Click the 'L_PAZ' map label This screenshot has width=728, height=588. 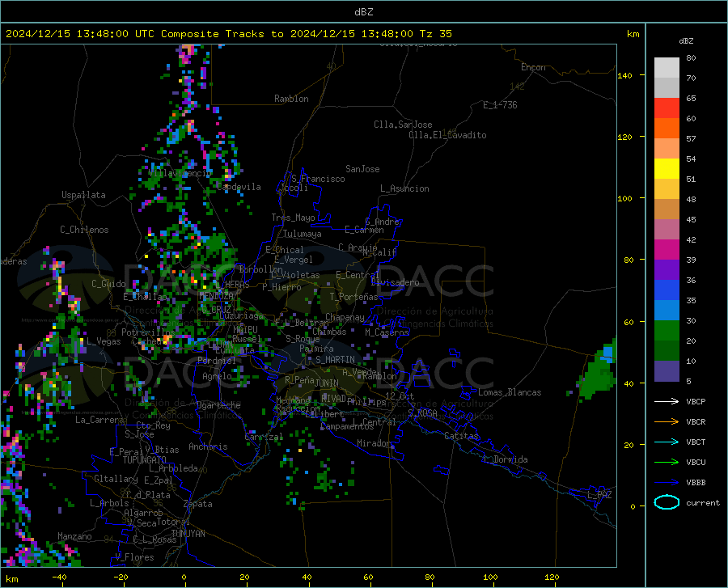(599, 495)
